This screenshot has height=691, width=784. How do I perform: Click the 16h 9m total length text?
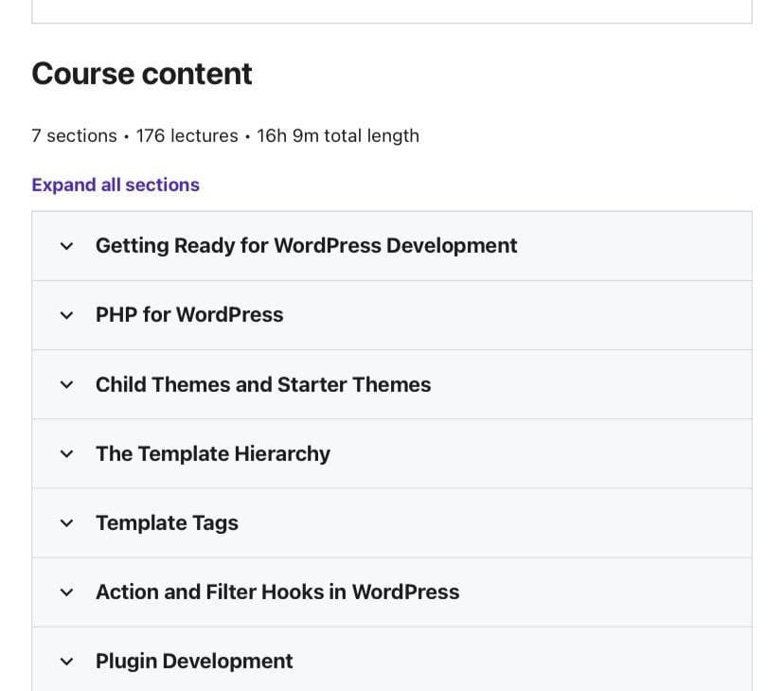click(x=338, y=136)
